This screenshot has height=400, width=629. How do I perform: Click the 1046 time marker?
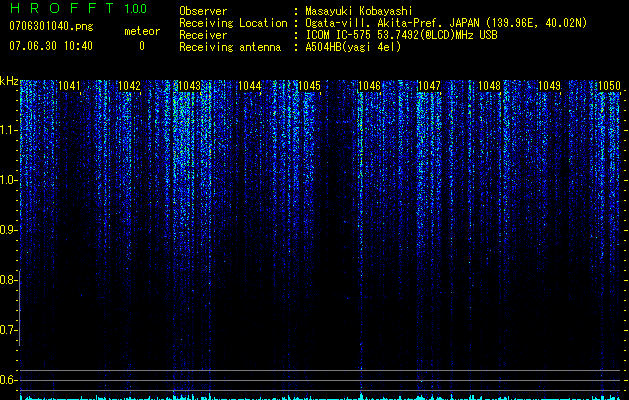369,86
